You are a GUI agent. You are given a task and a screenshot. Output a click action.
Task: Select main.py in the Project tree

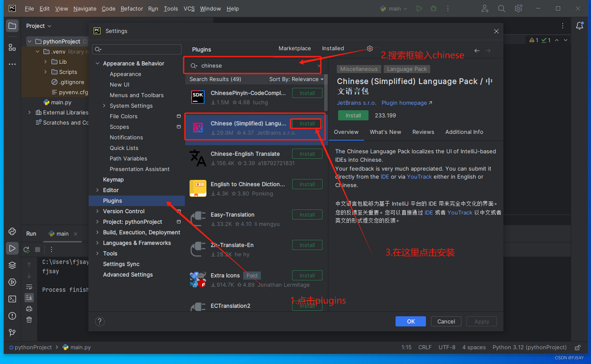[57, 102]
